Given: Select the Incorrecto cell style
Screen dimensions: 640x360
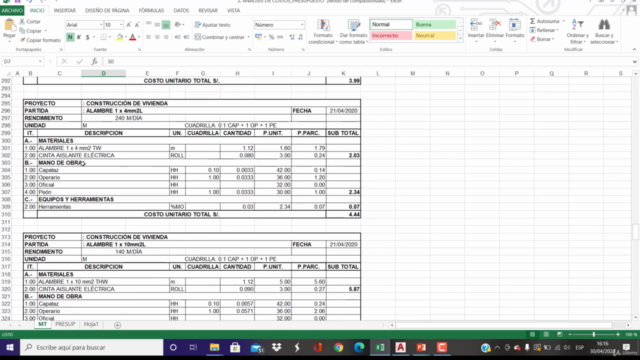Looking at the screenshot, I should pos(391,36).
